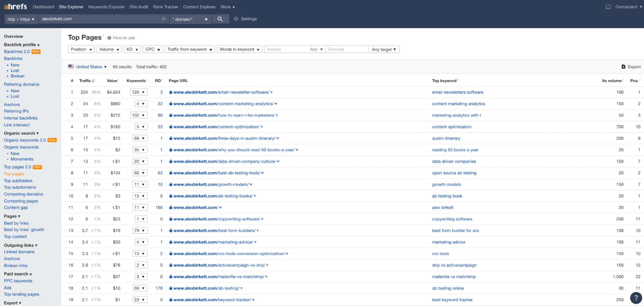Open the United States country selector
Screen dimensions: 644x306
(89, 67)
